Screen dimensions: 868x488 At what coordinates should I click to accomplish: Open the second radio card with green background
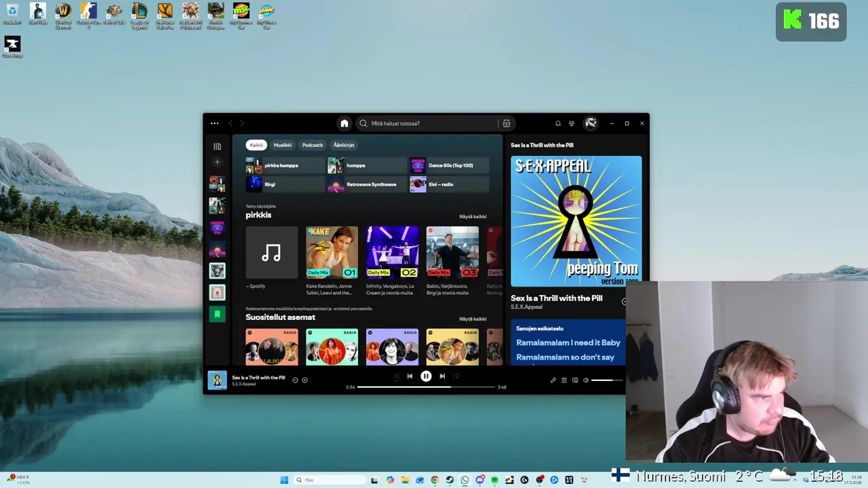click(332, 347)
